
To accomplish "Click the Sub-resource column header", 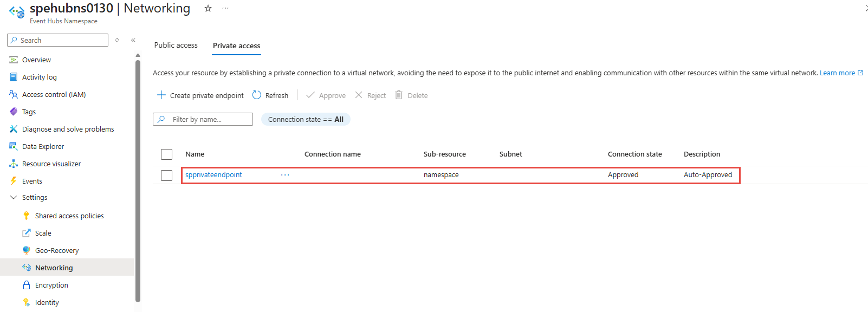I will tap(445, 154).
